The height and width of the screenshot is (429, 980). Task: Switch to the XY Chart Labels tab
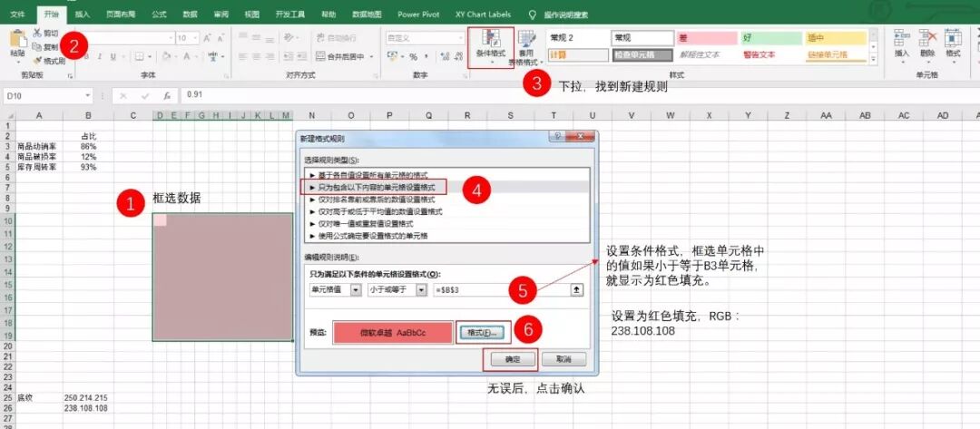[483, 15]
